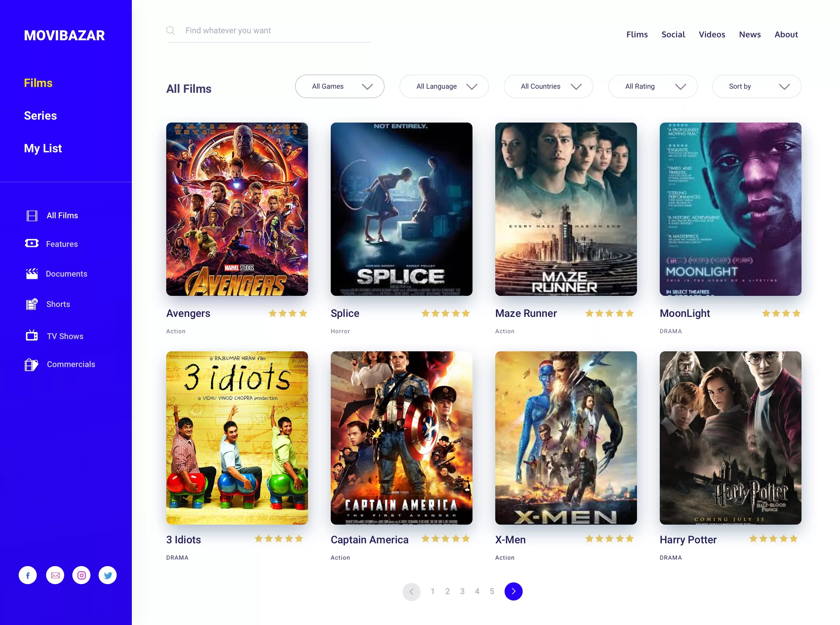Open the Facebook social icon

(x=28, y=575)
